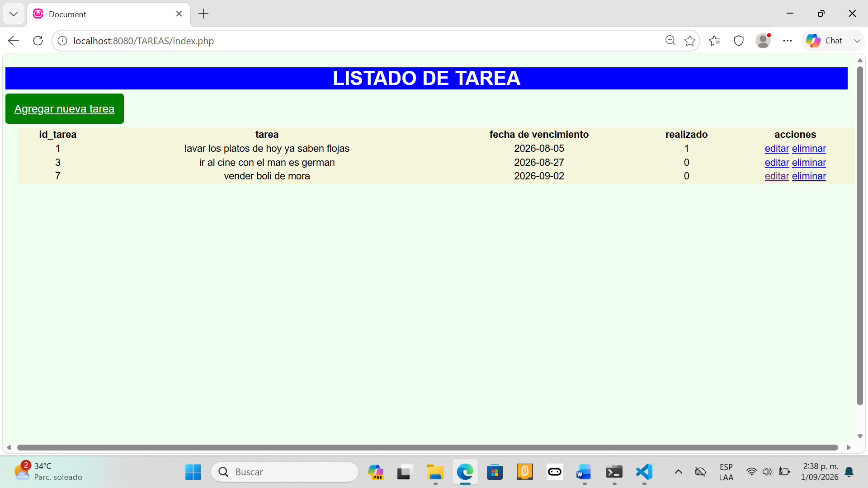868x488 pixels.
Task: Add this page to favorites
Action: (690, 41)
